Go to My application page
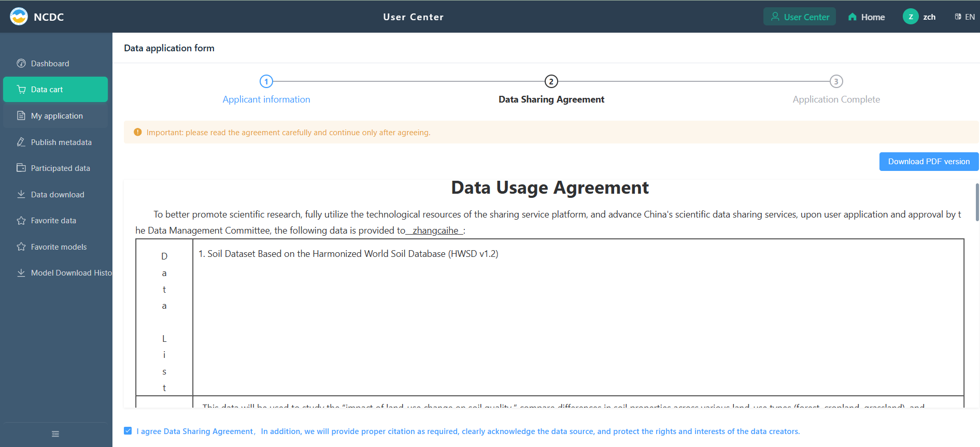Screen dimensions: 980x447 [55, 116]
